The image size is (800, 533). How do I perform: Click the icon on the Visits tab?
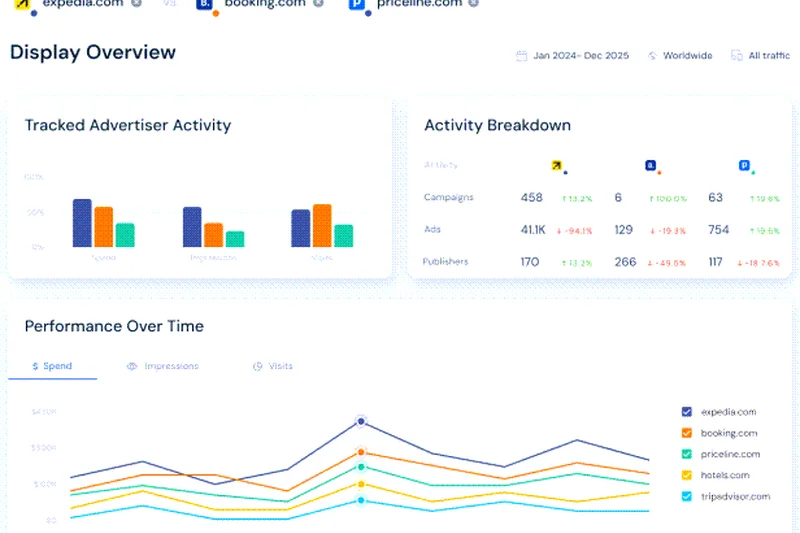point(258,366)
